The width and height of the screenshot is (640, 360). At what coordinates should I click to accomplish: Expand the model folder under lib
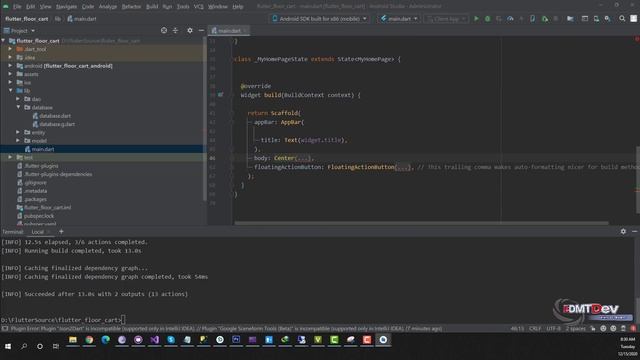click(x=18, y=140)
